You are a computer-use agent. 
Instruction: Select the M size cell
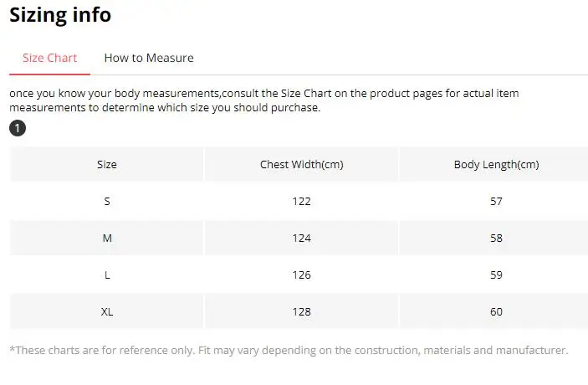[x=107, y=239]
